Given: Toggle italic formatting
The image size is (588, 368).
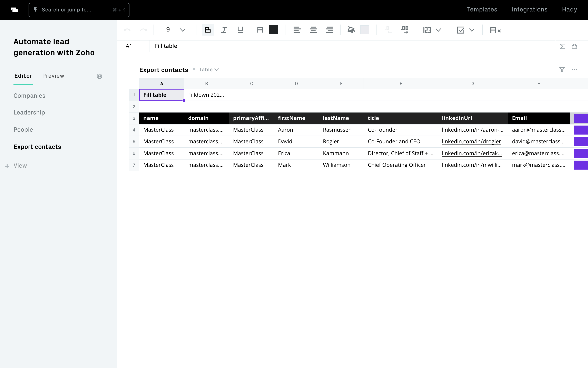Looking at the screenshot, I should [224, 30].
